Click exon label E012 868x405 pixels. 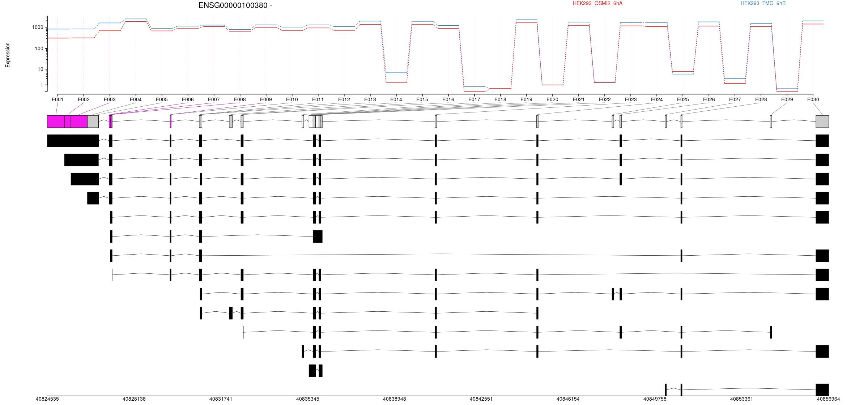(x=344, y=99)
